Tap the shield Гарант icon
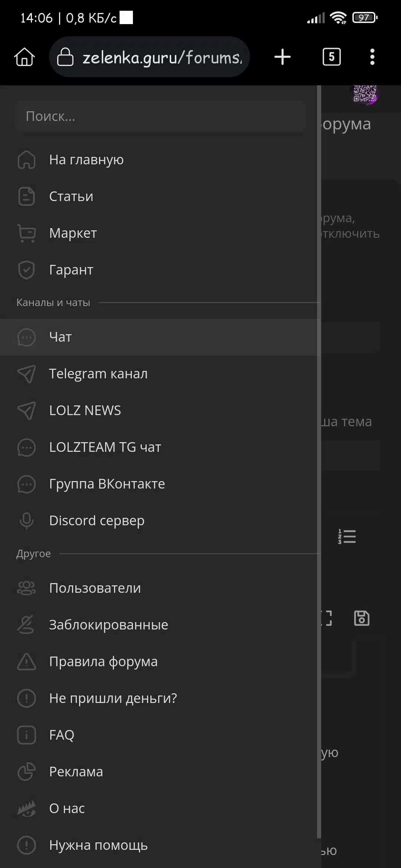 click(26, 270)
